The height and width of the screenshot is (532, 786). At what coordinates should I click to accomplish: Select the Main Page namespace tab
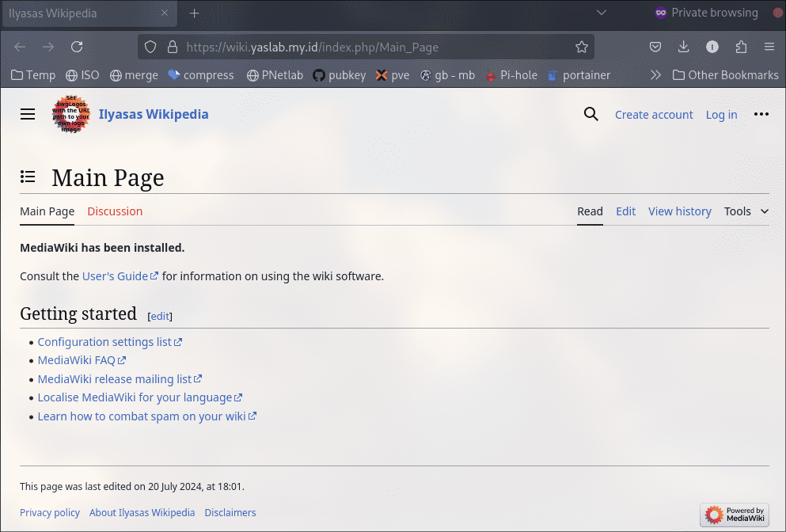tap(47, 211)
